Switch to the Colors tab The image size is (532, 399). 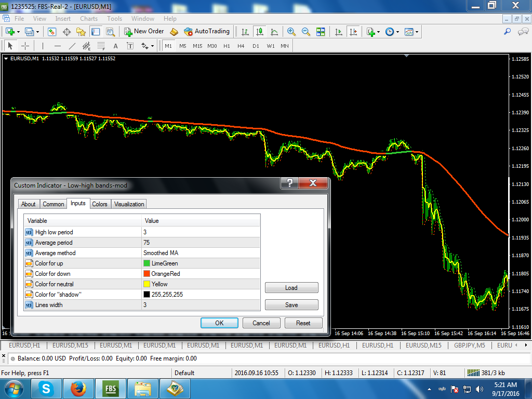[100, 204]
